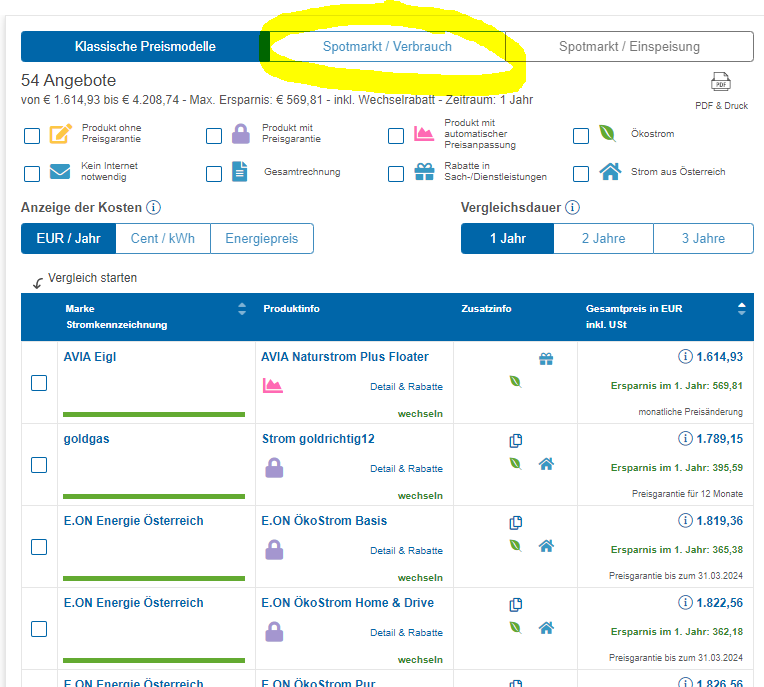Click padlock icon in Strom goldrichtig12 row
The image size is (764, 687).
click(x=274, y=468)
